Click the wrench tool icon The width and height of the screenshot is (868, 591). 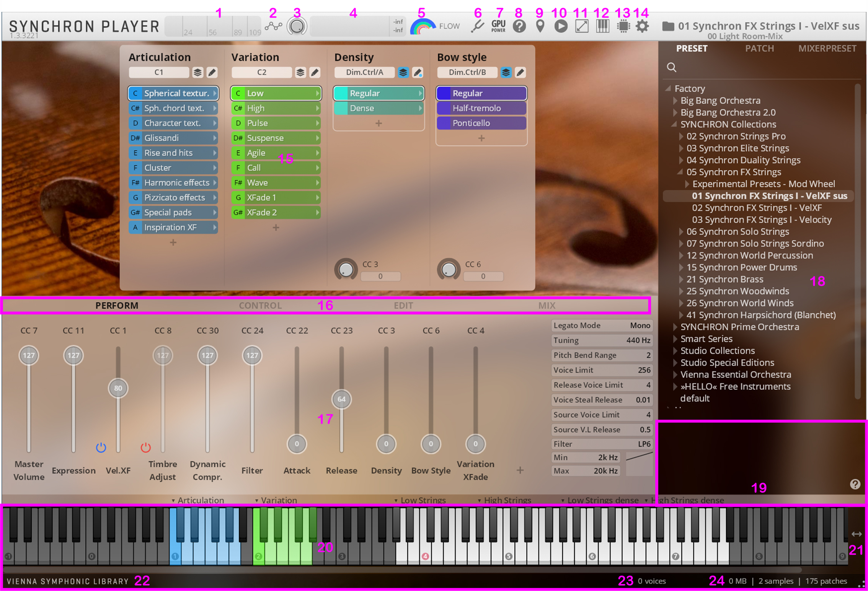[477, 26]
